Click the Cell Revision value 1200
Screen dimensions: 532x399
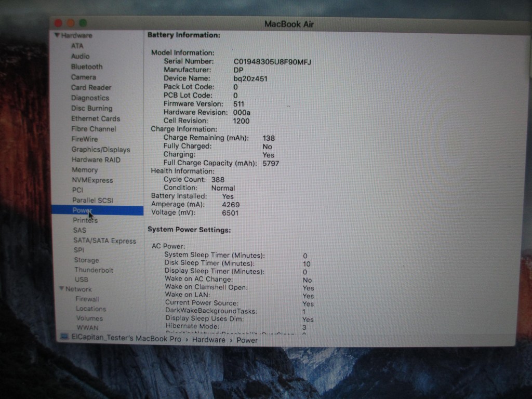tap(241, 121)
